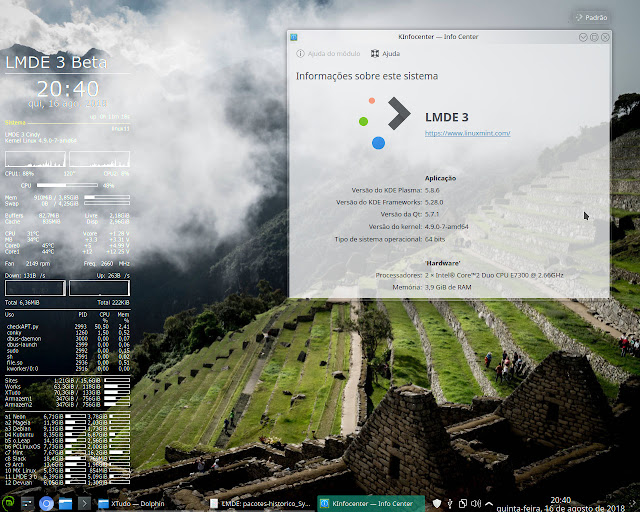Click the LMDE 3 distribution name
This screenshot has width=640, height=512.
(x=447, y=117)
